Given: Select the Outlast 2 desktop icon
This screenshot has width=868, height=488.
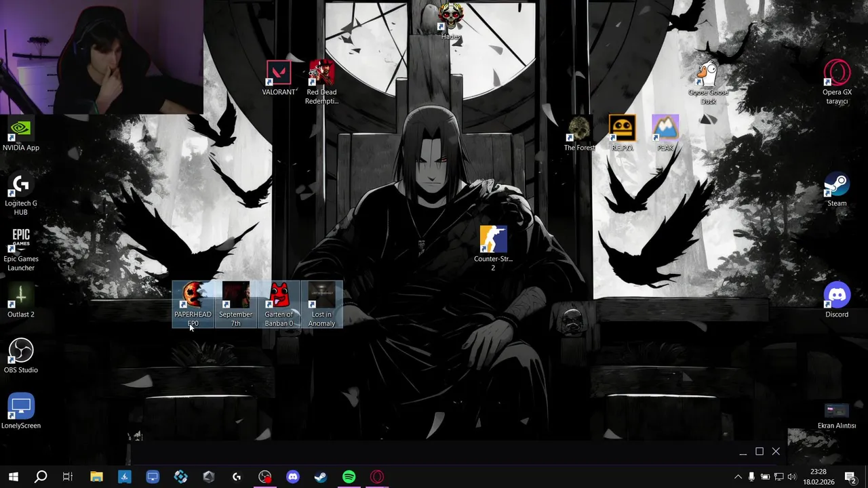Looking at the screenshot, I should tap(21, 301).
